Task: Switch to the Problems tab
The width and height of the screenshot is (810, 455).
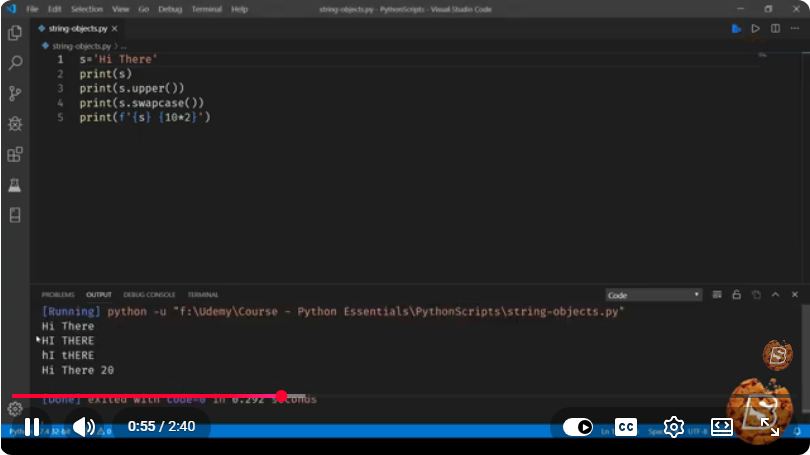Action: 58,295
